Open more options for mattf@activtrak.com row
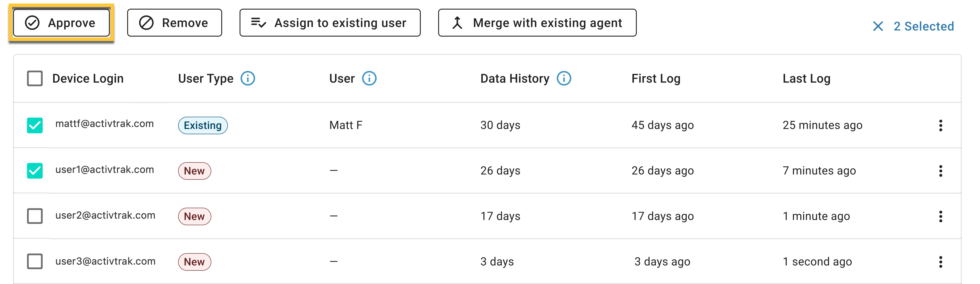 click(940, 125)
